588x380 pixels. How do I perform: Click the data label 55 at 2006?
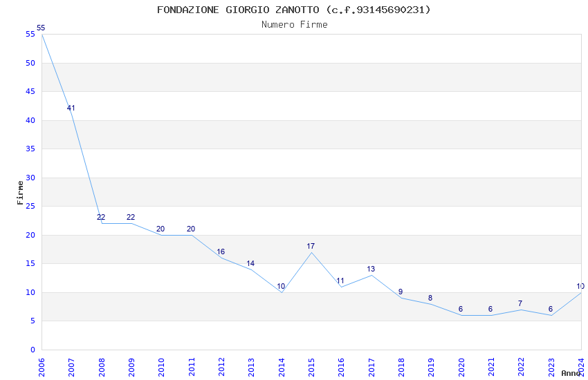41,28
